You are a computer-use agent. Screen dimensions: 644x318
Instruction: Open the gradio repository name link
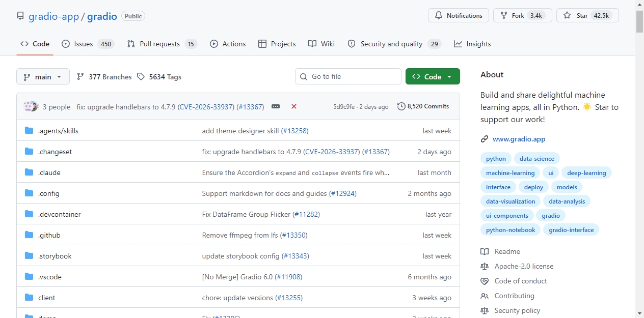point(102,16)
